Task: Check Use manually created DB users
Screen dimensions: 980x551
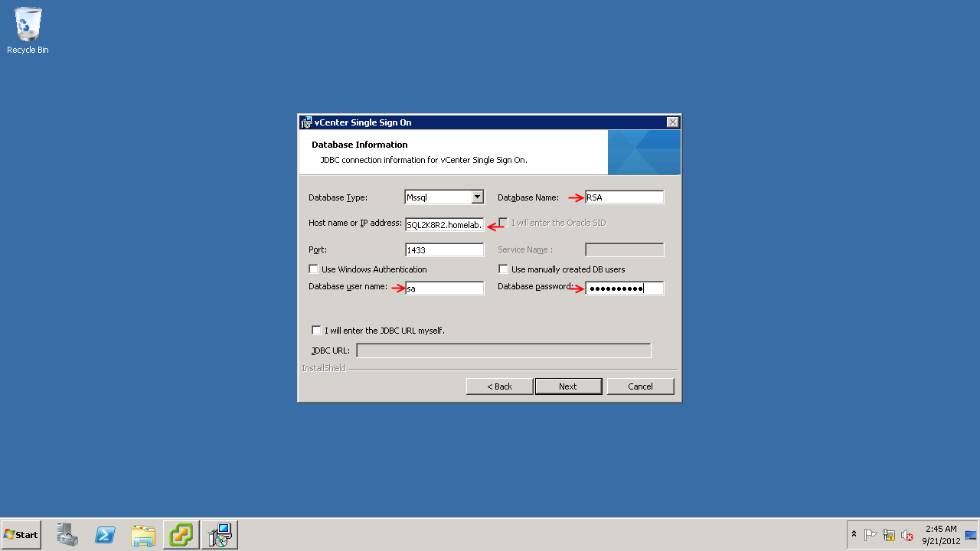Action: point(503,269)
